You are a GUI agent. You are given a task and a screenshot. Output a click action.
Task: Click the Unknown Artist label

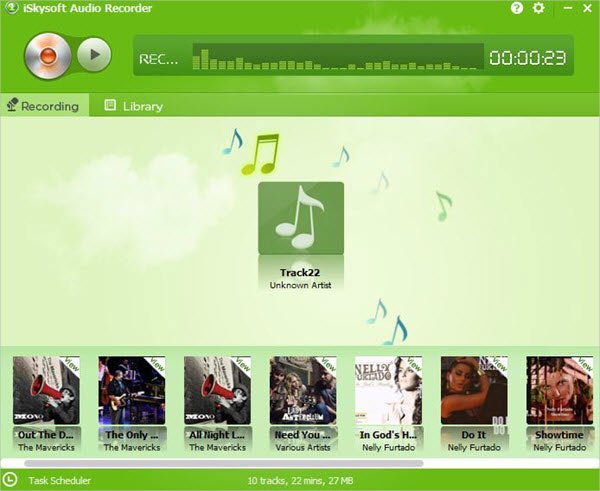point(300,285)
